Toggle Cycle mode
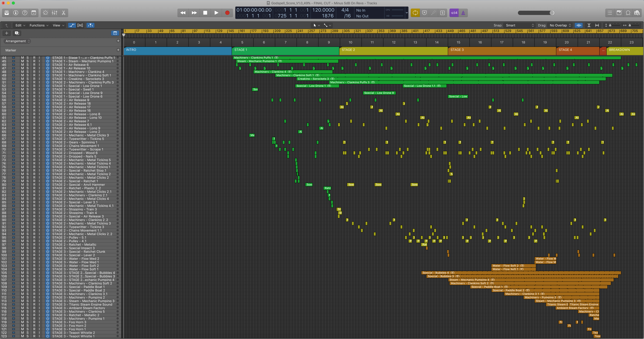This screenshot has height=339, width=644. tap(415, 13)
